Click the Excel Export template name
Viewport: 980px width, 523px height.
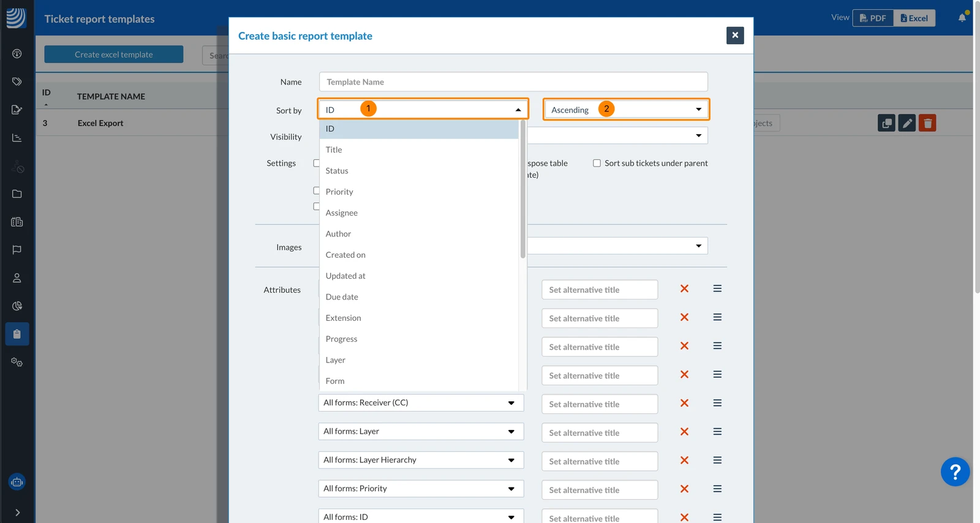100,123
